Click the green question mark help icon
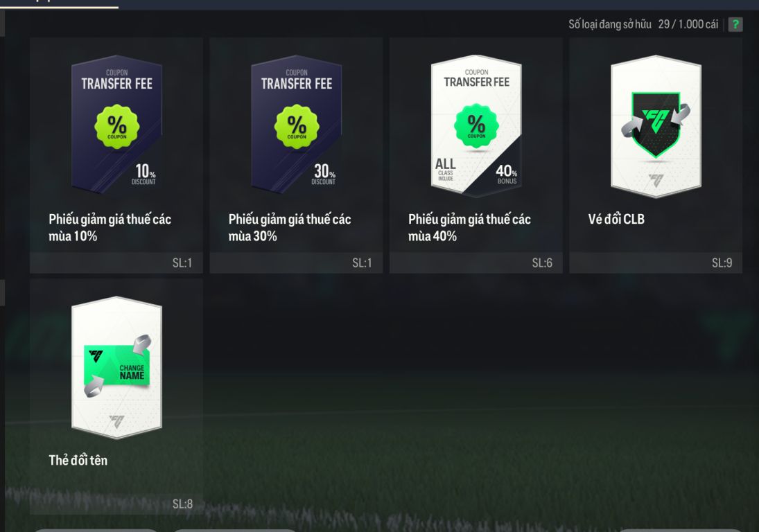Screen dimensions: 759x532 point(735,24)
